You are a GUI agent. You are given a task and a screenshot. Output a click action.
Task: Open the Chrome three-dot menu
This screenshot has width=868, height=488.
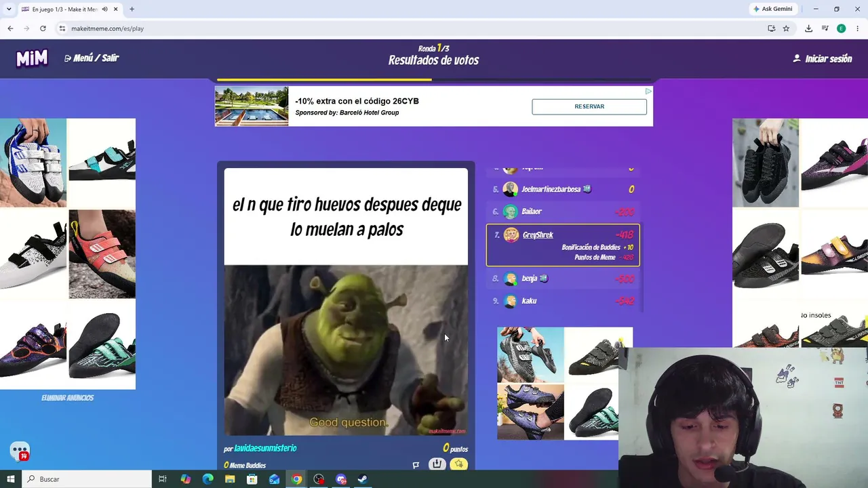(857, 28)
